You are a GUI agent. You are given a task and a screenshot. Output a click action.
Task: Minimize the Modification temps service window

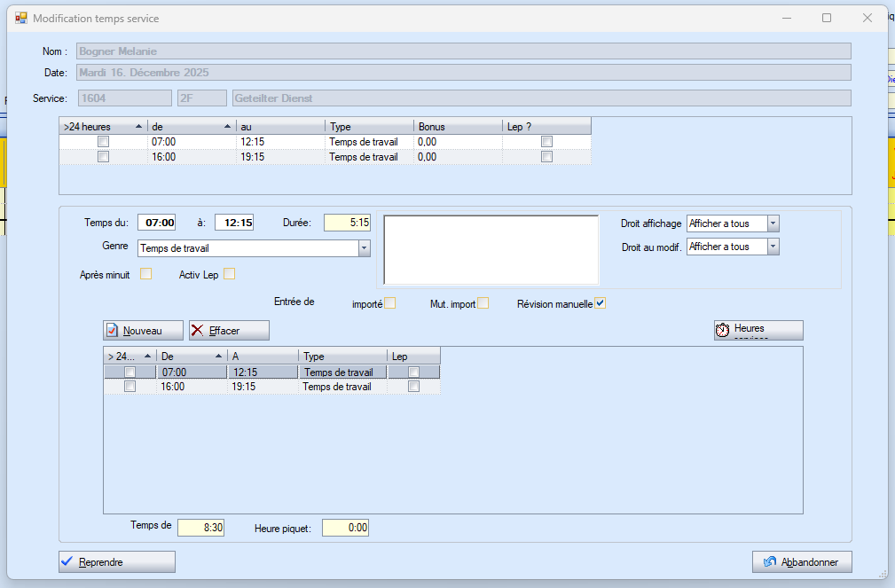pos(786,18)
